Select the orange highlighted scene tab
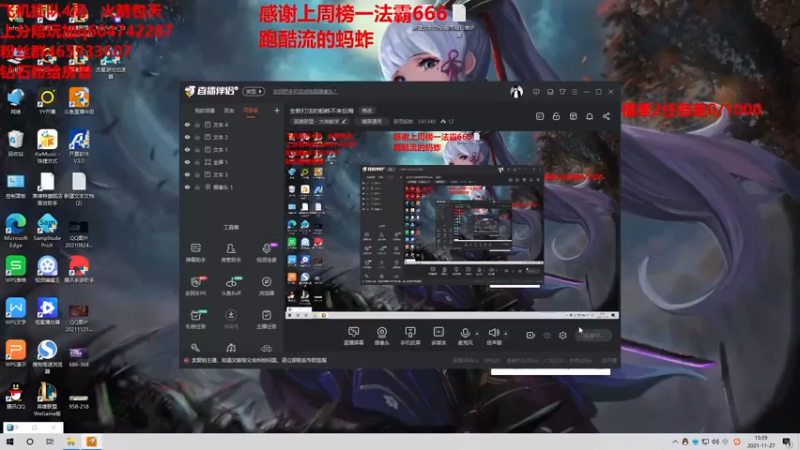800x450 pixels. [x=251, y=110]
